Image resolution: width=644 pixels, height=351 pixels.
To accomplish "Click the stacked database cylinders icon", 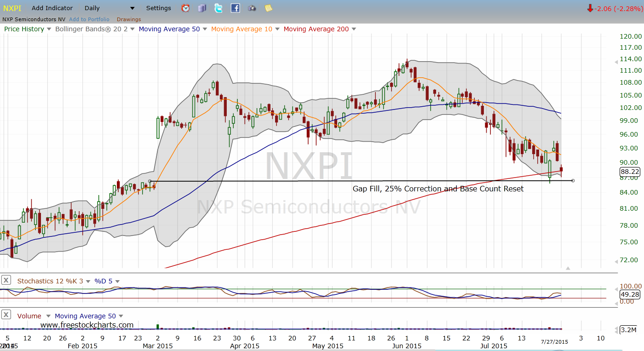I will point(202,8).
